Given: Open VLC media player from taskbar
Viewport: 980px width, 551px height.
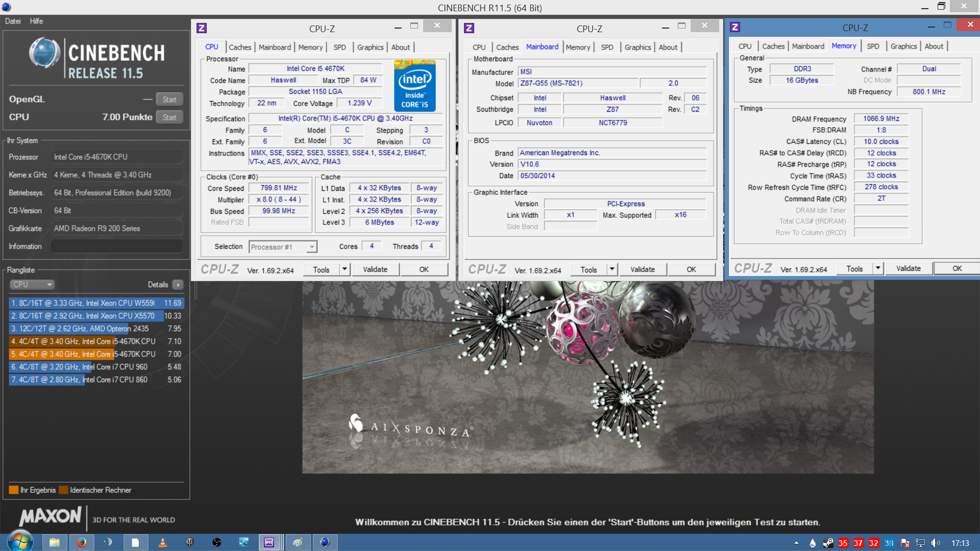Looking at the screenshot, I should (x=163, y=542).
